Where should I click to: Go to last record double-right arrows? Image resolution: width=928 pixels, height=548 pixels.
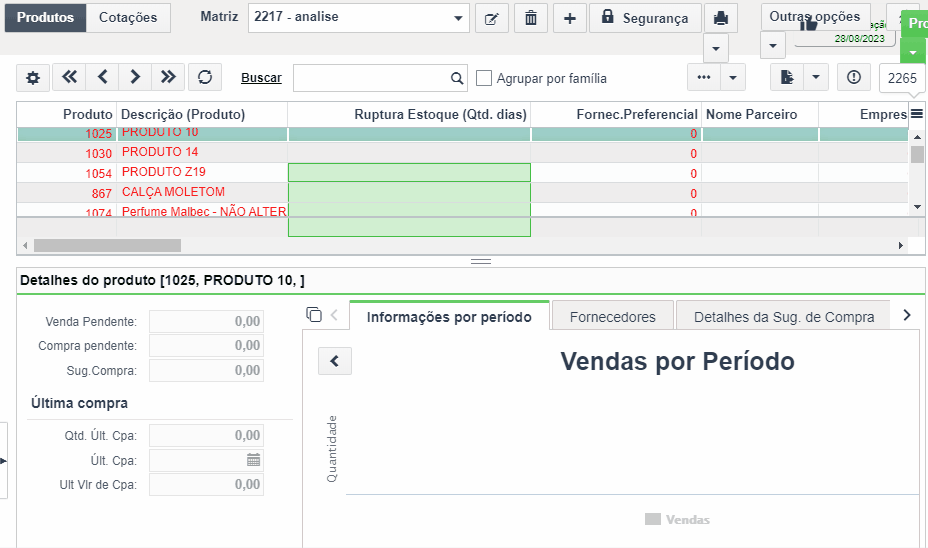point(168,77)
